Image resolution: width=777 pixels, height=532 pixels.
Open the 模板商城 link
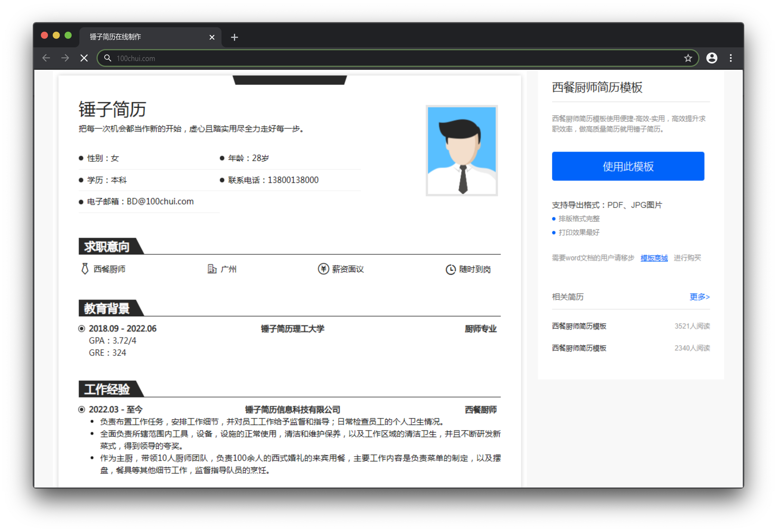pyautogui.click(x=654, y=258)
